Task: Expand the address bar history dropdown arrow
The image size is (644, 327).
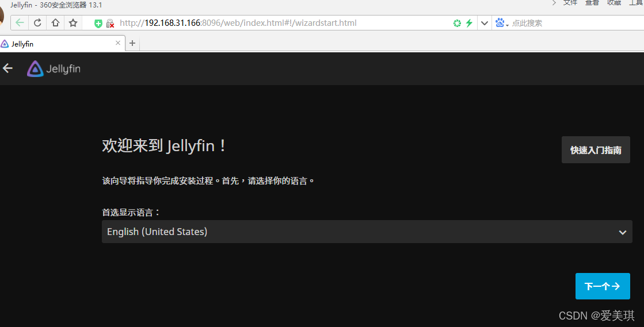Action: (x=484, y=23)
